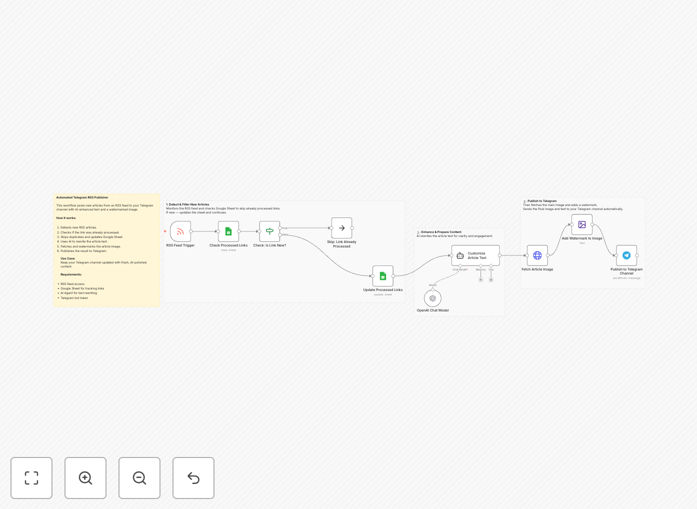Click the Tool plus connector under Customize Article Text
This screenshot has height=509, width=697.
pyautogui.click(x=491, y=280)
